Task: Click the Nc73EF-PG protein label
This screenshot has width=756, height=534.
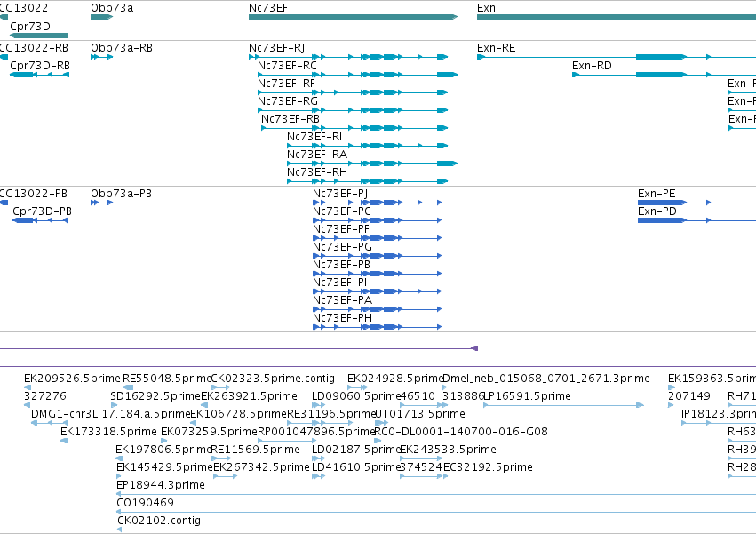Action: [342, 247]
